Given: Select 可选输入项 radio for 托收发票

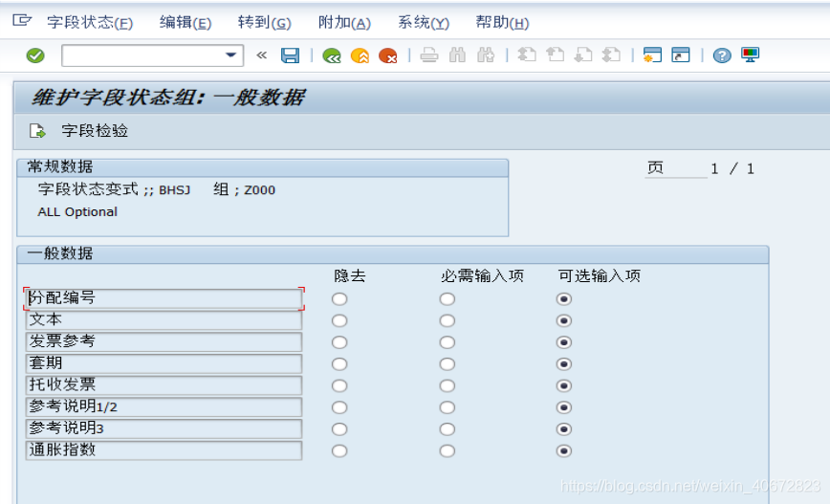Looking at the screenshot, I should point(564,386).
